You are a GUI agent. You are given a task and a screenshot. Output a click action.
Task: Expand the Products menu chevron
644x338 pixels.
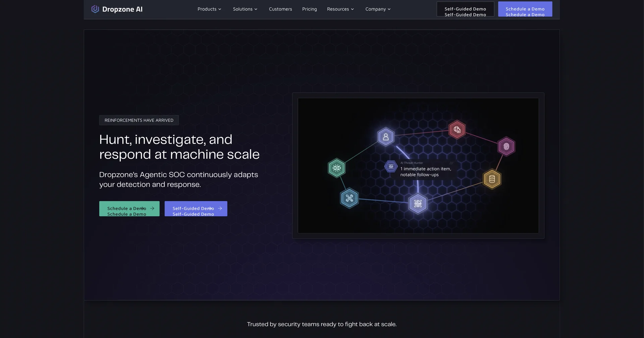click(x=220, y=9)
